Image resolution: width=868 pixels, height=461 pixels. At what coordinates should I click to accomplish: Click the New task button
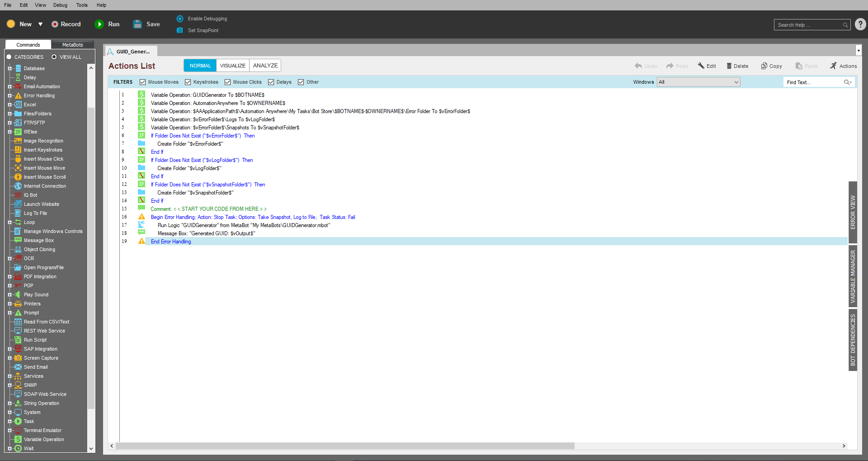point(19,24)
